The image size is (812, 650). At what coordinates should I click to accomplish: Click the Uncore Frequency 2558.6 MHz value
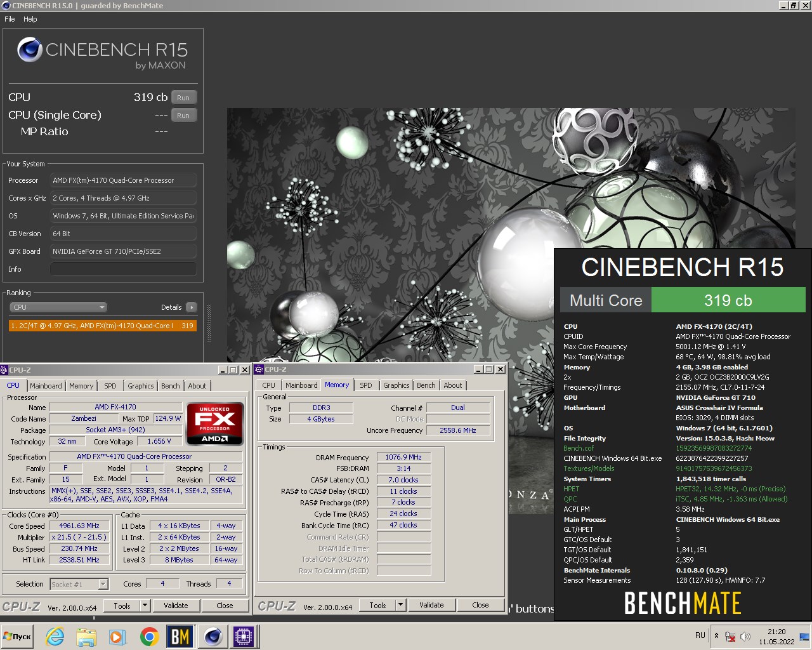pyautogui.click(x=458, y=430)
